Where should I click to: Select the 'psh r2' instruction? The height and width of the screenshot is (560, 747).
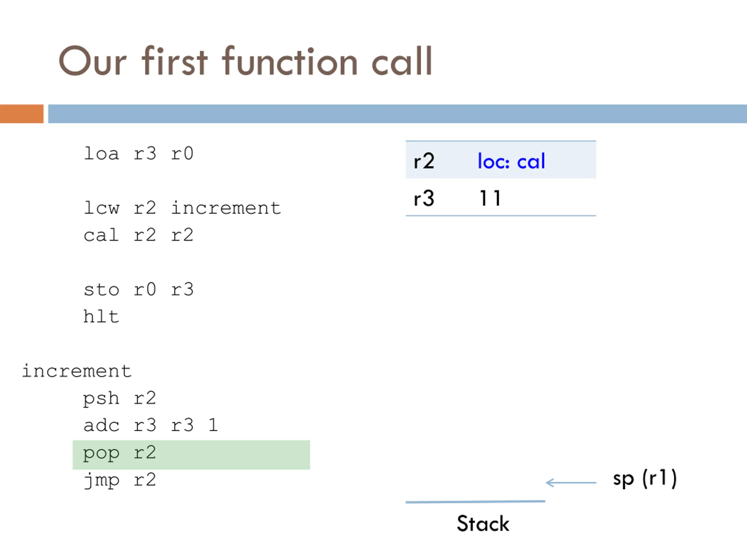(120, 398)
